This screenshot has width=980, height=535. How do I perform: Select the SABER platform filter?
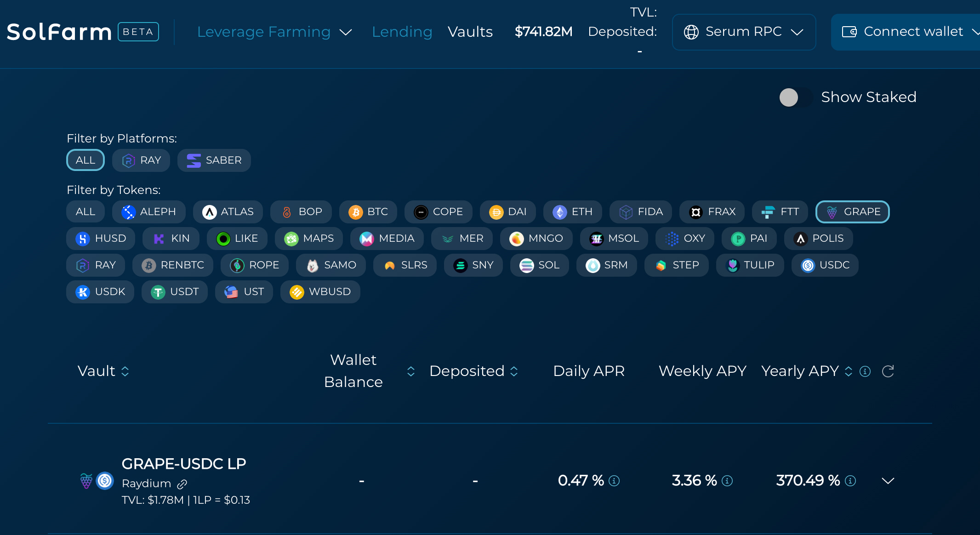pyautogui.click(x=214, y=160)
